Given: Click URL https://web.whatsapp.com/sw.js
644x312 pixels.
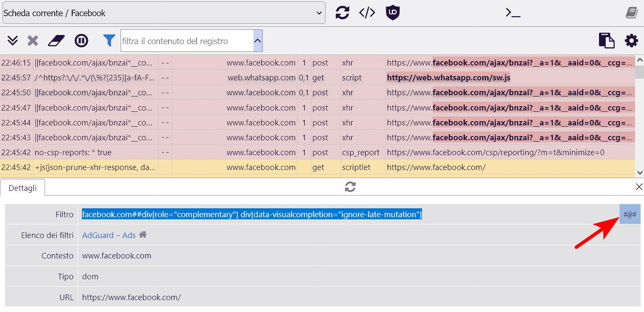Looking at the screenshot, I should coord(448,77).
